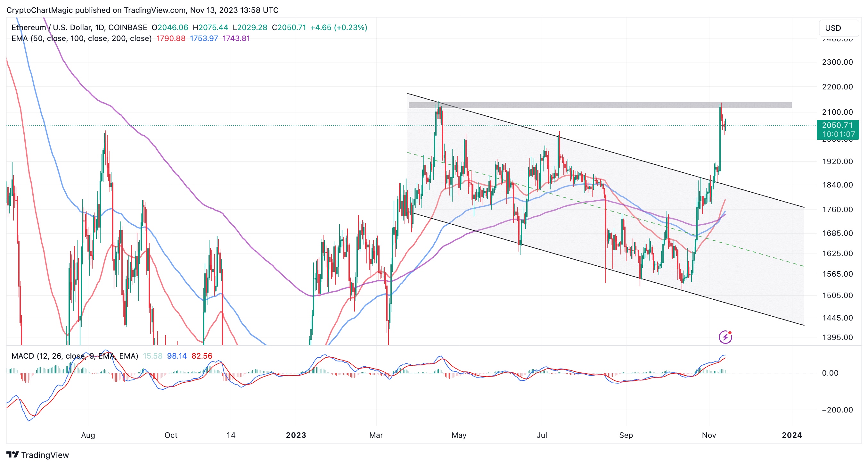Click the Aug date label on time axis
The height and width of the screenshot is (466, 868).
click(x=88, y=435)
